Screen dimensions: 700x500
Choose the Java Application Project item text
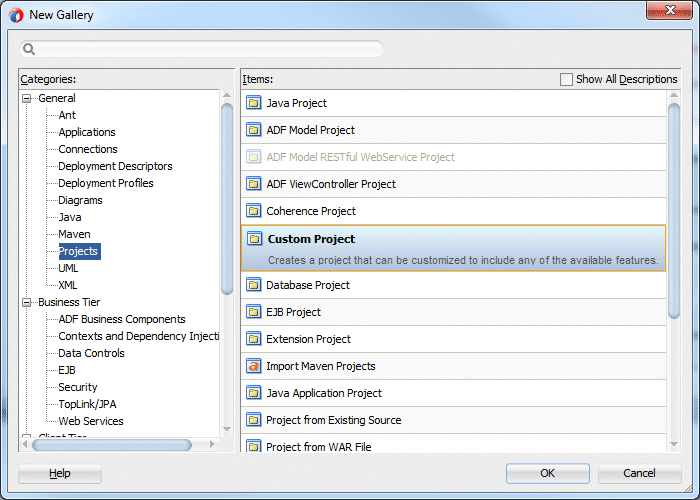click(324, 393)
